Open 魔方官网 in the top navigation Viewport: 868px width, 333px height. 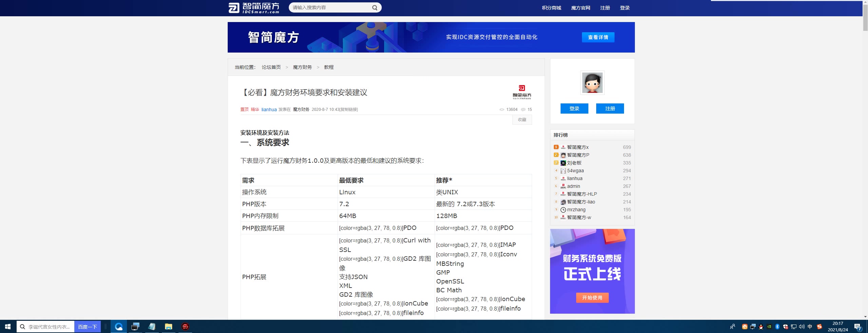pyautogui.click(x=581, y=8)
